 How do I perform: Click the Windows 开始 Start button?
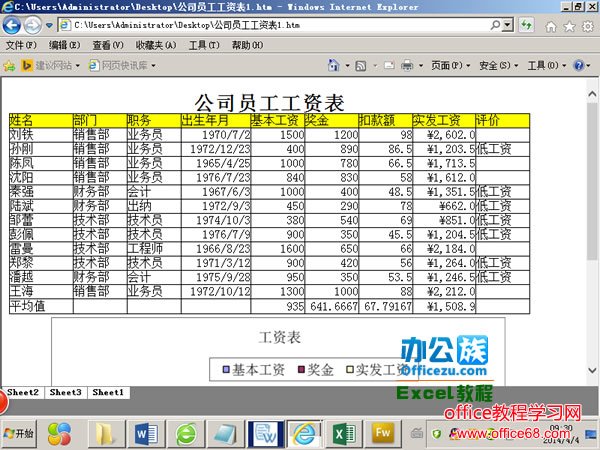[19, 434]
